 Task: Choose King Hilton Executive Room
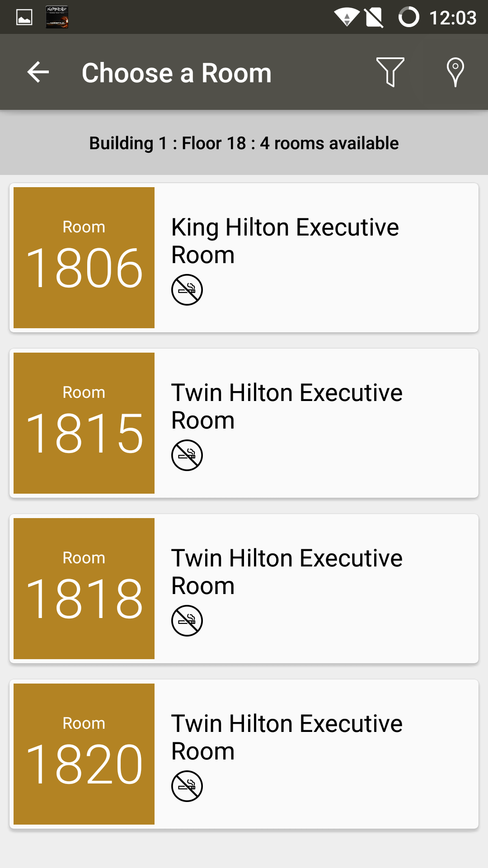[285, 241]
